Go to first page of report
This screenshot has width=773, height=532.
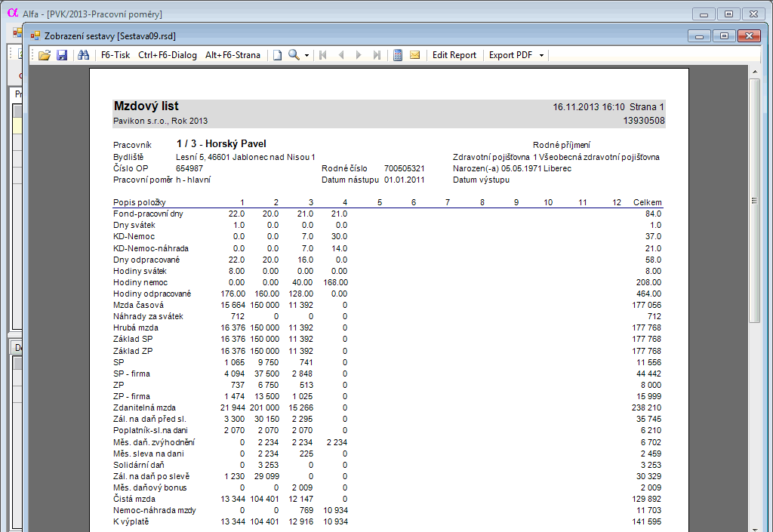click(x=323, y=55)
